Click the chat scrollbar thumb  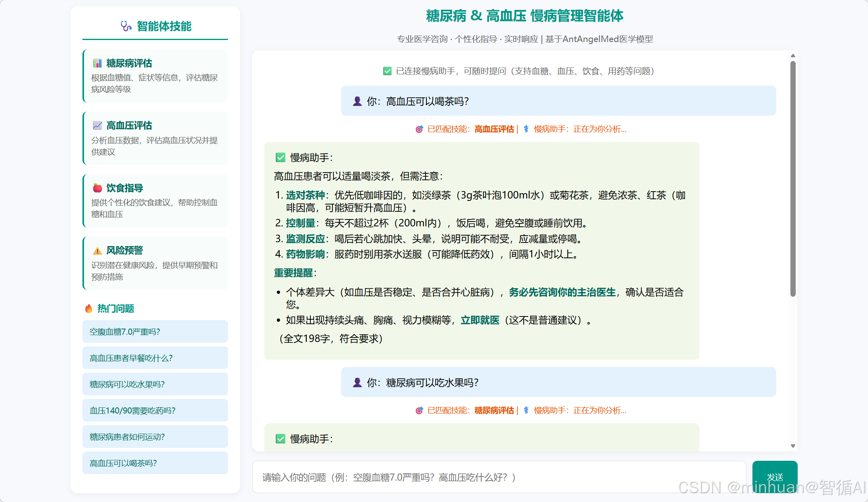click(793, 178)
